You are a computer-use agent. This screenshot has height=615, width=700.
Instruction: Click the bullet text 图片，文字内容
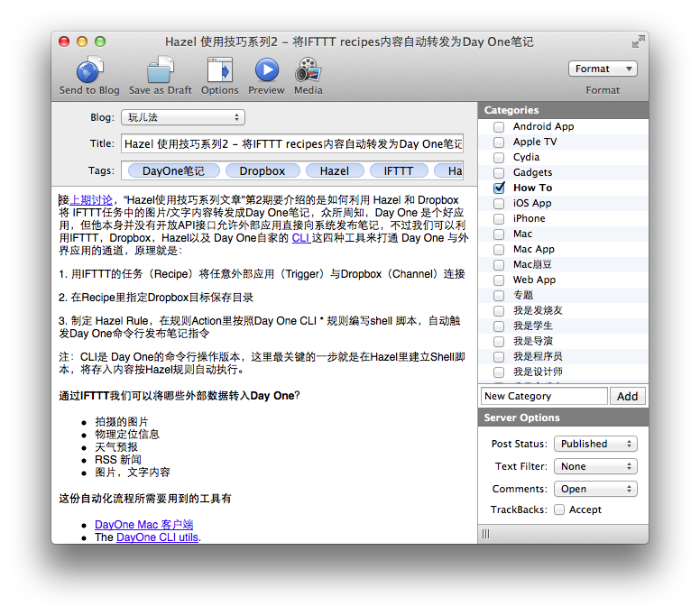[133, 473]
